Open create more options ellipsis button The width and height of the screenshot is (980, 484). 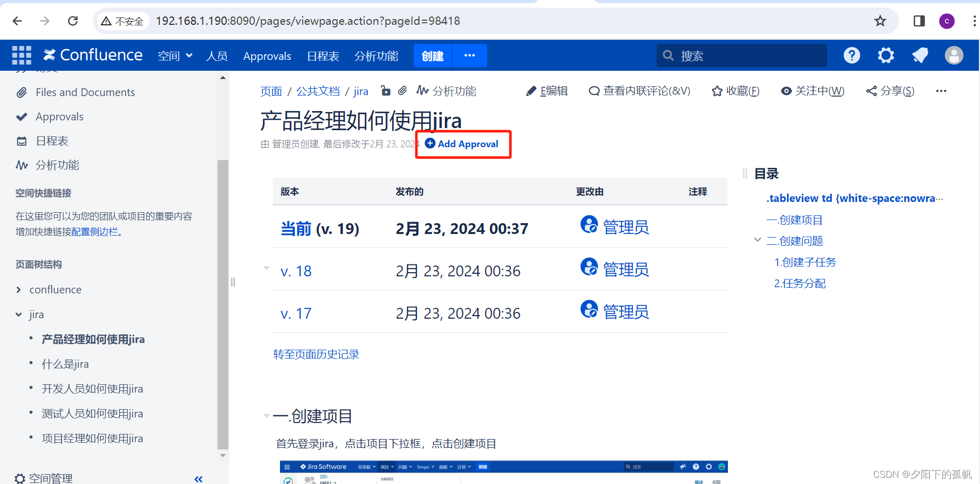[470, 55]
